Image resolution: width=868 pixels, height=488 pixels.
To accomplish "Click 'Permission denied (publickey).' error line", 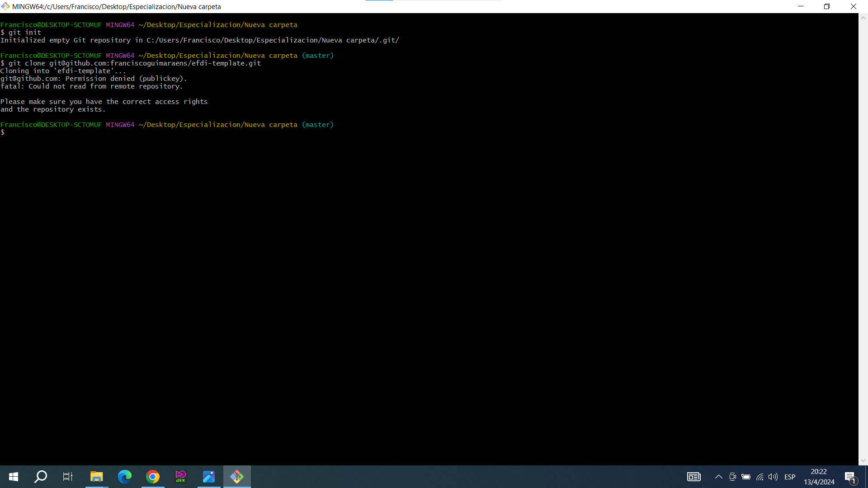I will pos(94,79).
